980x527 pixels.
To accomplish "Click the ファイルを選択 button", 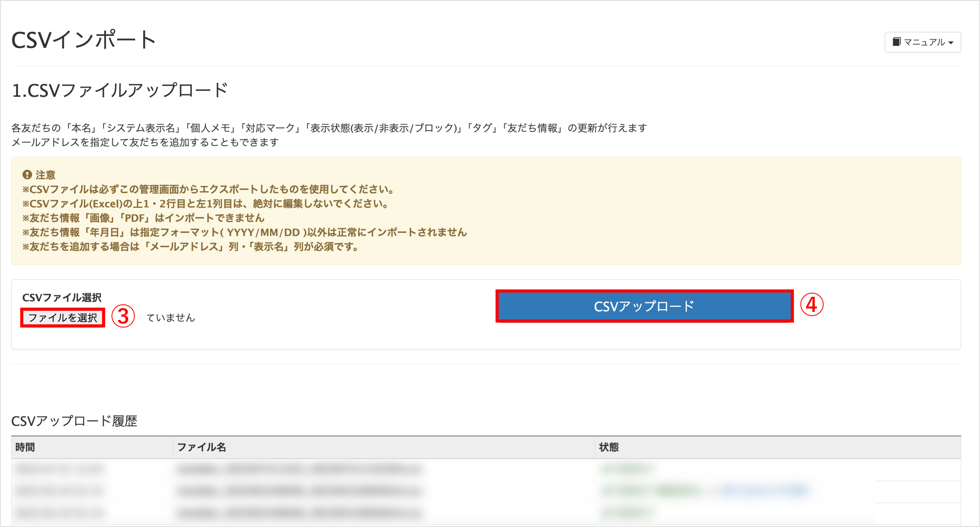I will point(62,317).
